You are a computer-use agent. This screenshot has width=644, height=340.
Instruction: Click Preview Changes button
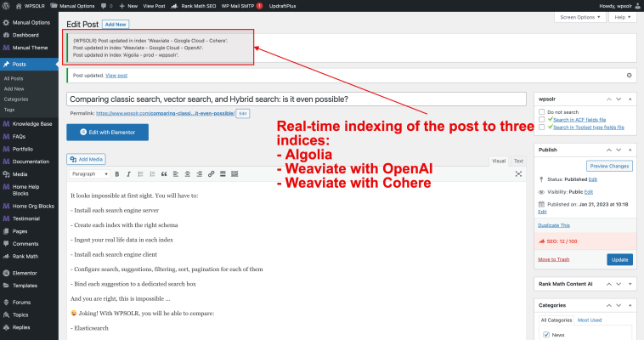point(609,166)
